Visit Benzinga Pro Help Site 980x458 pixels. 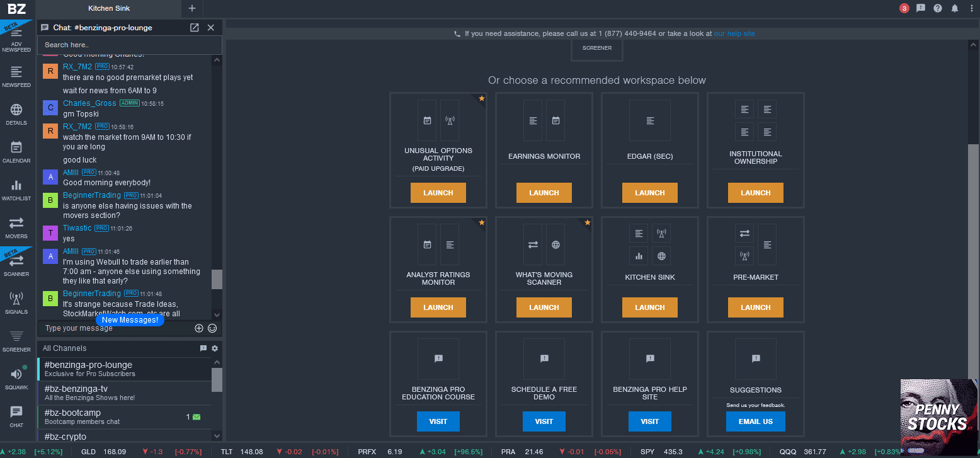650,421
